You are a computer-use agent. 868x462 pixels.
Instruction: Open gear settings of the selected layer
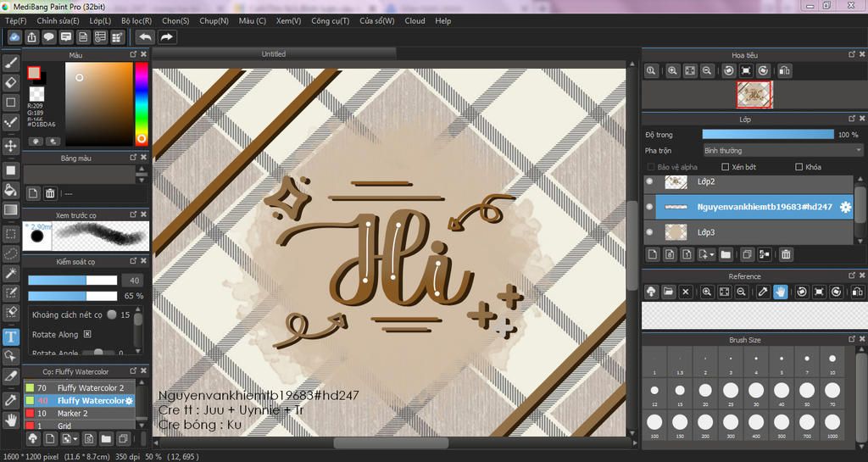(845, 207)
